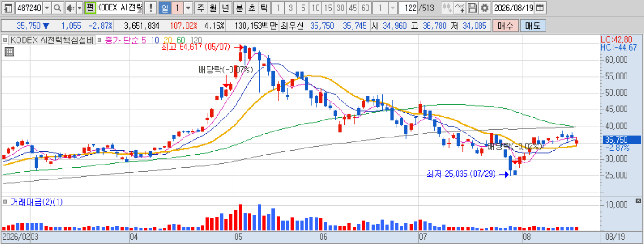The height and width of the screenshot is (244, 644).
Task: Click the speaker sound alert icon
Action: (x=70, y=8)
